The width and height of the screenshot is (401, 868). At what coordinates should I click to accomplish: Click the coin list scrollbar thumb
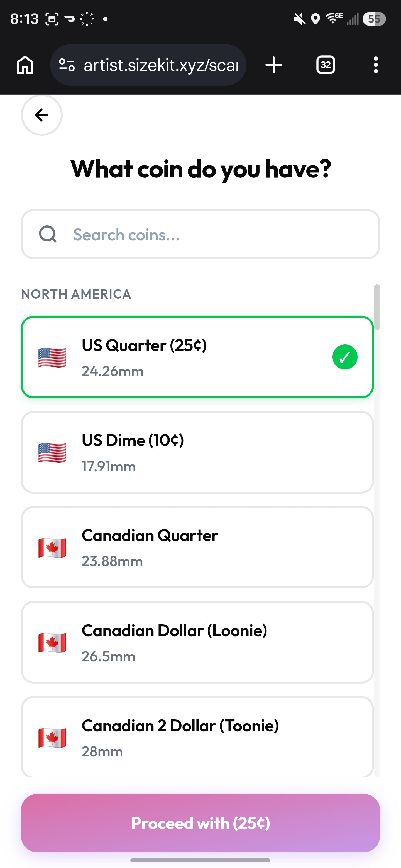tap(377, 307)
